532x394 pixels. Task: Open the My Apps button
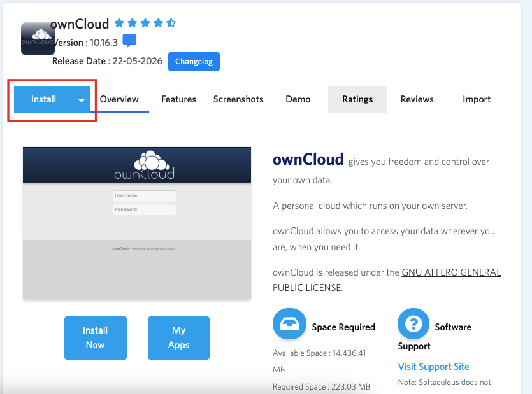point(178,338)
